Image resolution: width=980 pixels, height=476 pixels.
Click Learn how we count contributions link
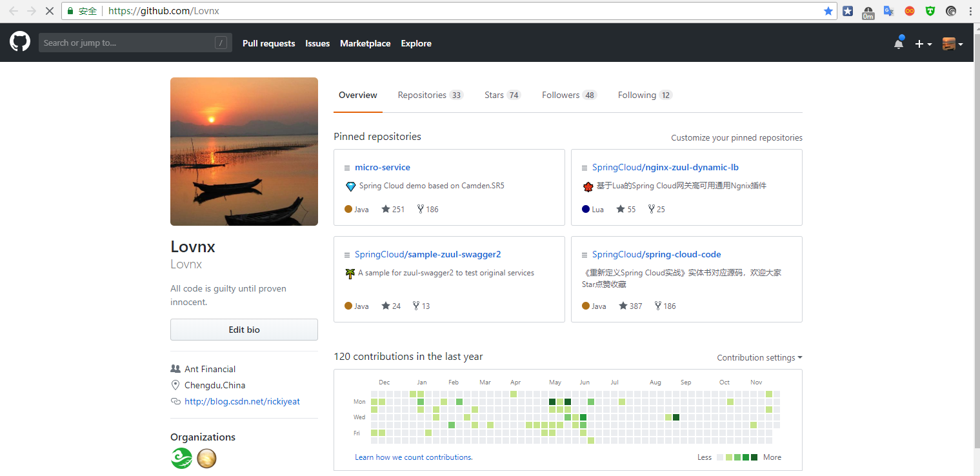pos(414,457)
